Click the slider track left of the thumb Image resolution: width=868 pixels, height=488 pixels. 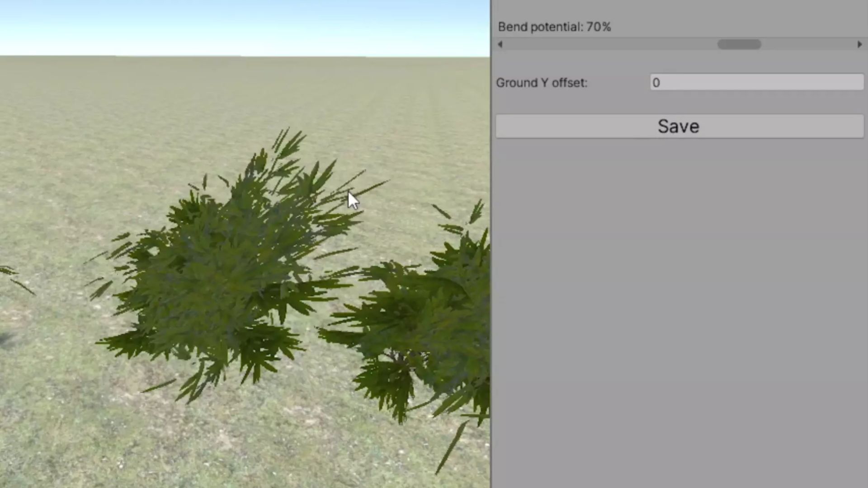610,44
